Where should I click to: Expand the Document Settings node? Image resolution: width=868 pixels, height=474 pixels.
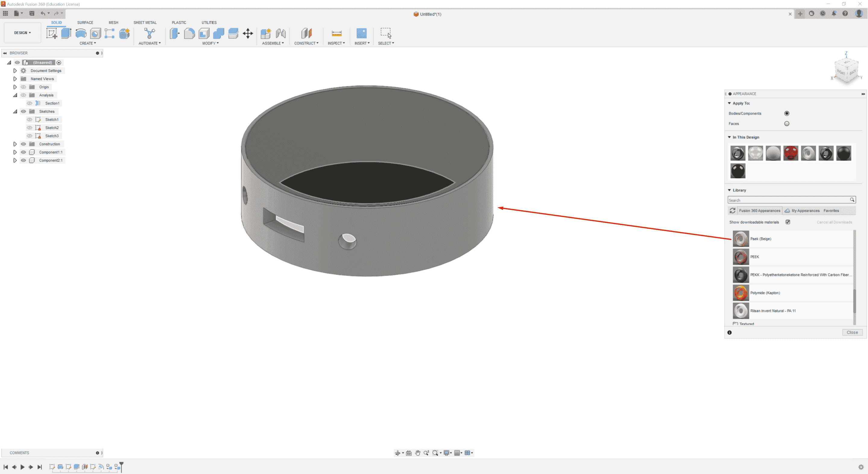point(15,71)
